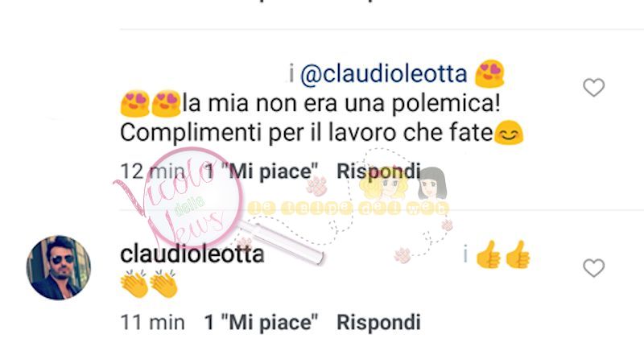Click the smiling emoji after 'che fate'
Screen dimensions: 644x351
(509, 133)
